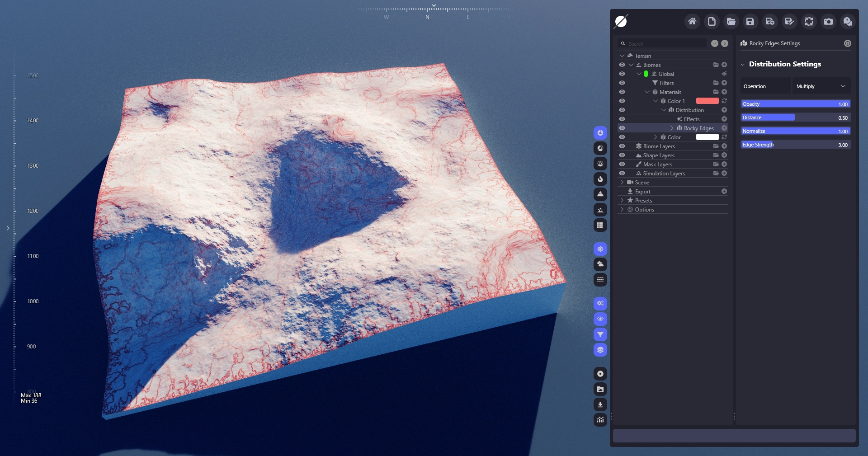The height and width of the screenshot is (456, 868).
Task: Toggle eye icon for Color 1 material
Action: tap(622, 101)
